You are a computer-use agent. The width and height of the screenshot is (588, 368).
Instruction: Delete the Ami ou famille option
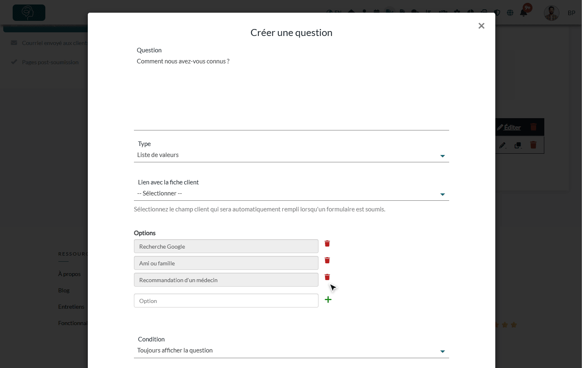click(x=327, y=260)
